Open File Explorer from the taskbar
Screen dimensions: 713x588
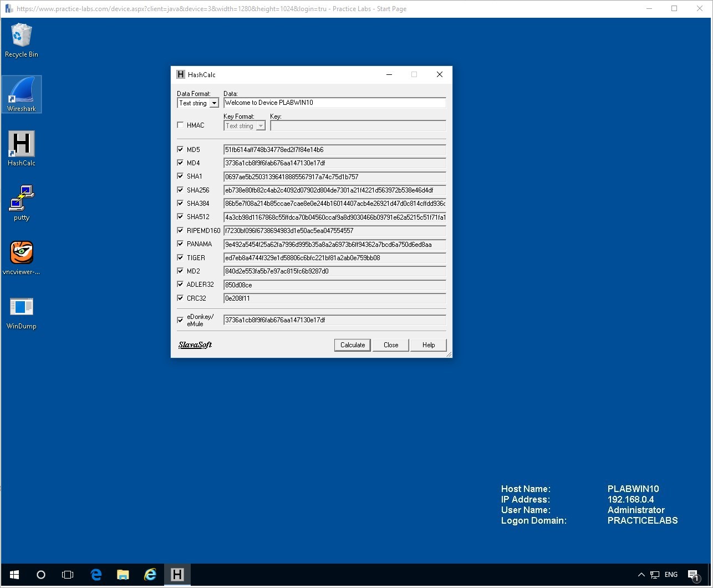[123, 574]
